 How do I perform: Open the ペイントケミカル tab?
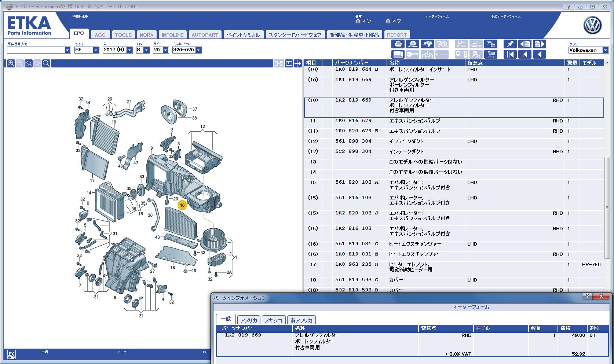pos(243,35)
